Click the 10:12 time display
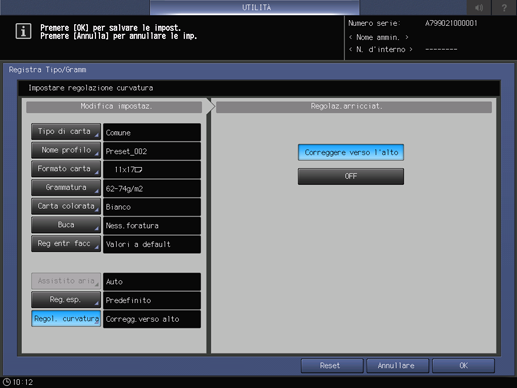Image resolution: width=517 pixels, height=388 pixels. click(x=23, y=382)
